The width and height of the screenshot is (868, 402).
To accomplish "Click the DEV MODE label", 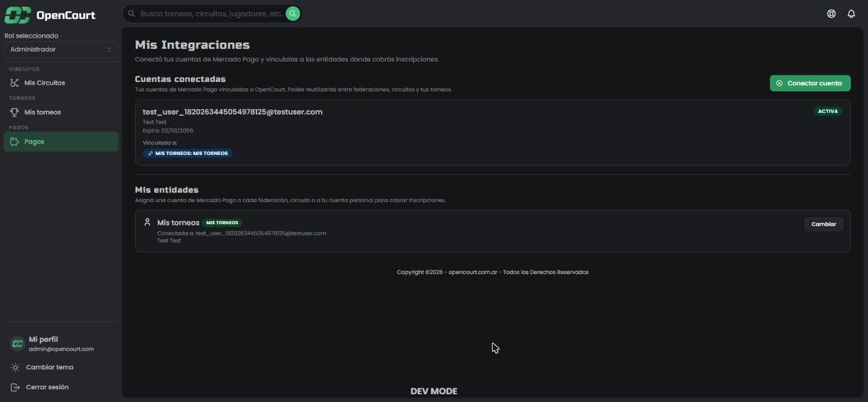I will [x=434, y=391].
